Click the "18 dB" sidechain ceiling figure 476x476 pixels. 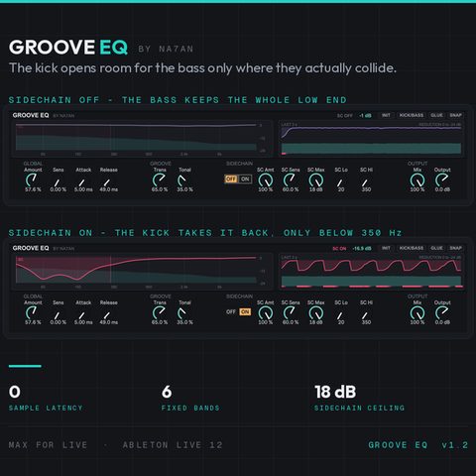pyautogui.click(x=335, y=392)
